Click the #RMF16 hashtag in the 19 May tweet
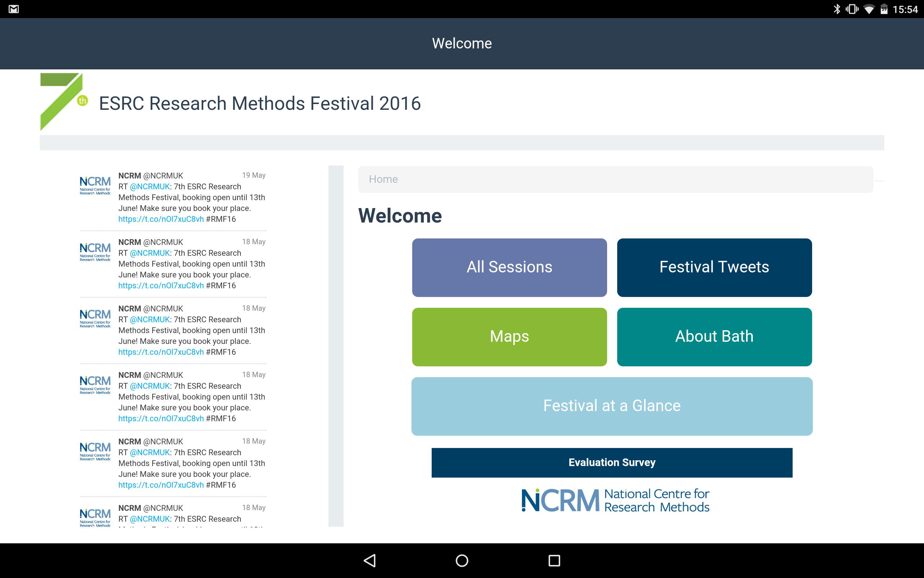Screen dimensions: 924x578 [x=221, y=219]
